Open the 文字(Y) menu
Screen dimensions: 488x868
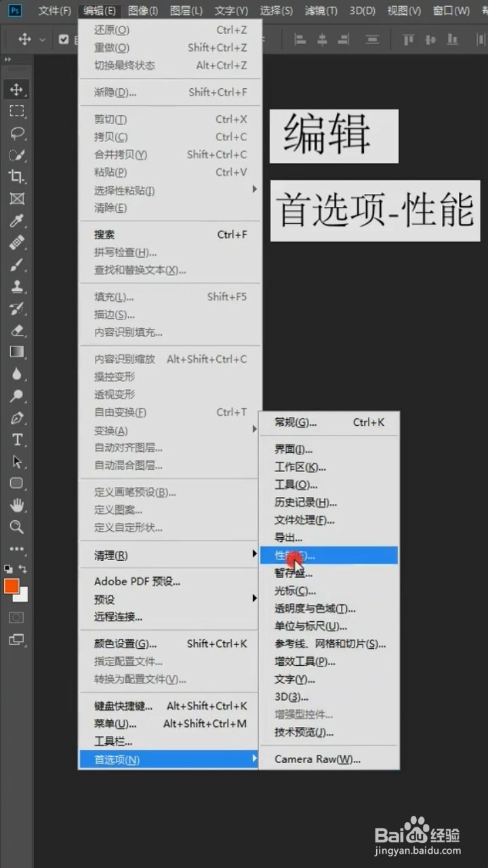point(231,11)
